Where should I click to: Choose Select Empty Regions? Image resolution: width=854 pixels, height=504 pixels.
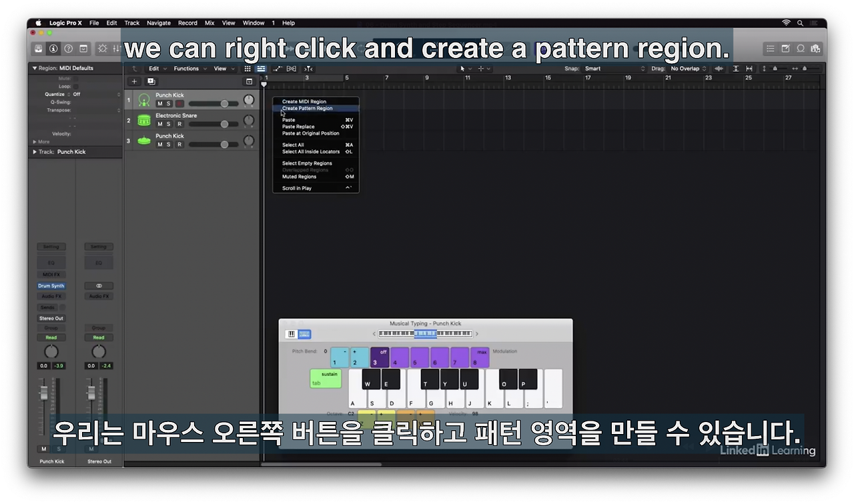point(316,163)
